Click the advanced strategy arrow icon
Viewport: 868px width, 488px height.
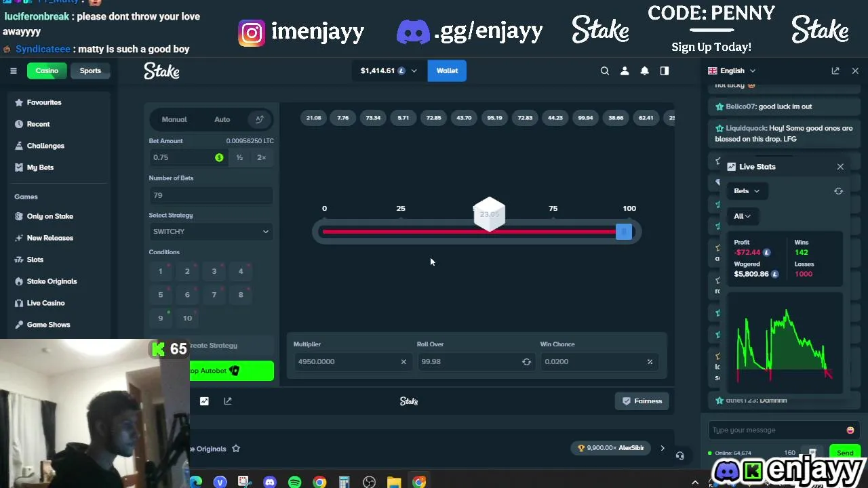[259, 119]
